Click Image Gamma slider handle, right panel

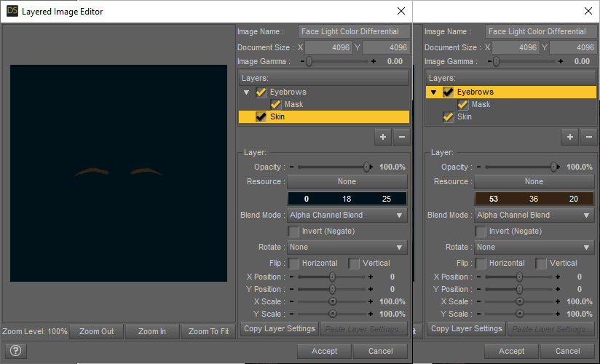[x=497, y=61]
